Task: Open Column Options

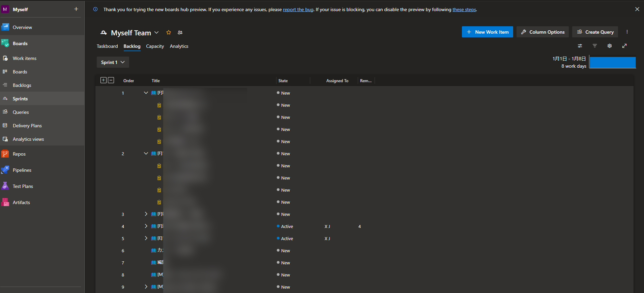Action: 543,32
